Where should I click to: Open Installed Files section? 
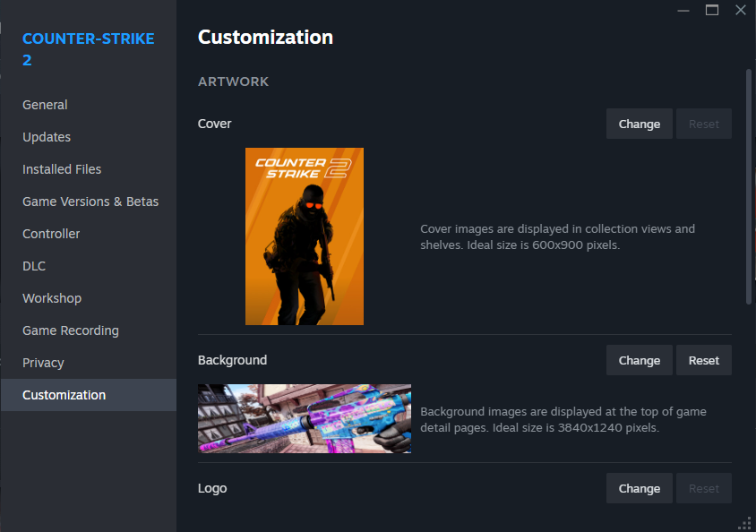tap(62, 169)
